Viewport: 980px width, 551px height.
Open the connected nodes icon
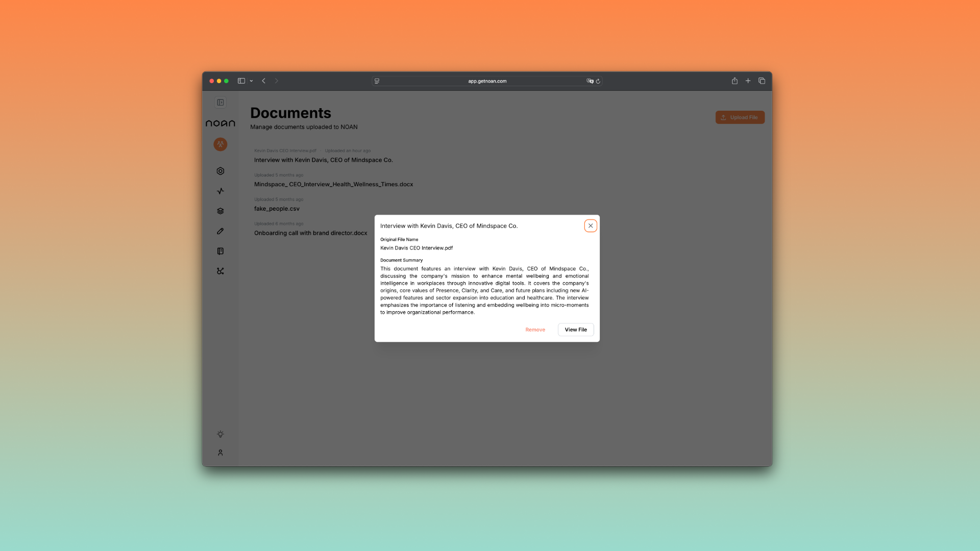tap(220, 271)
